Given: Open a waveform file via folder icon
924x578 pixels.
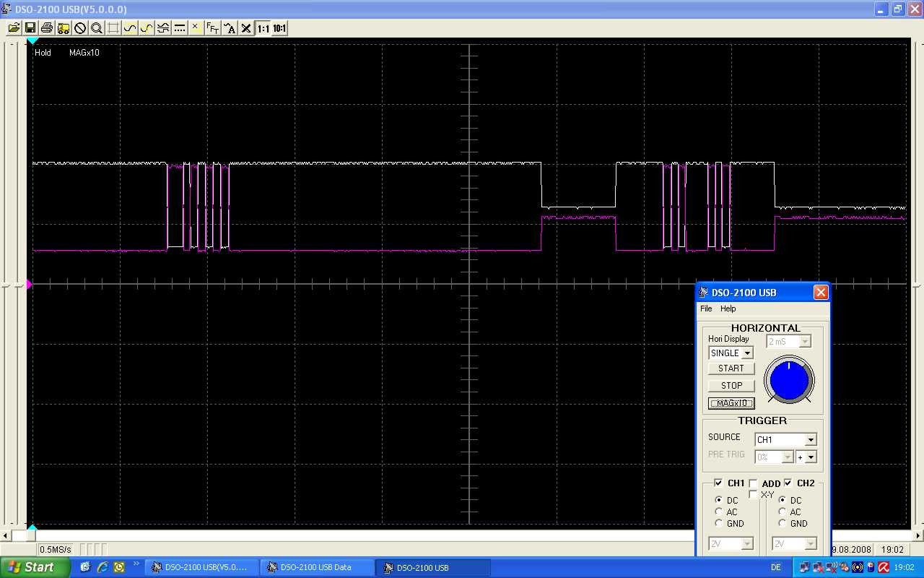Looking at the screenshot, I should [14, 28].
